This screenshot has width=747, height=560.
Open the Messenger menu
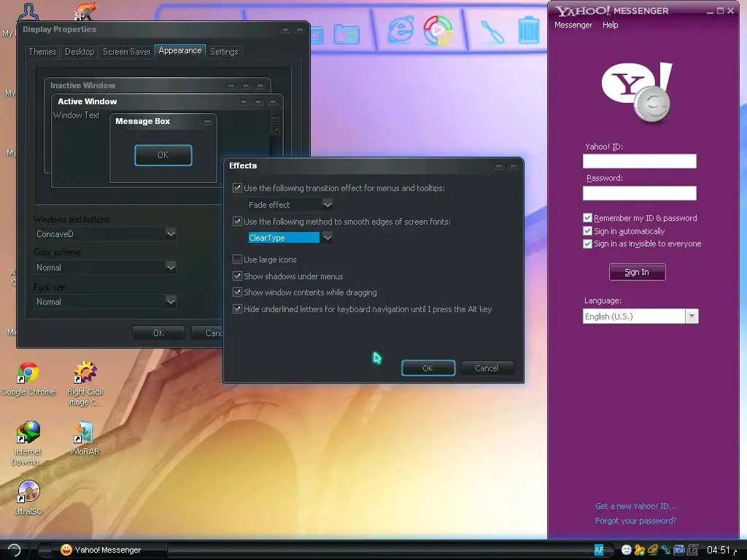tap(573, 25)
